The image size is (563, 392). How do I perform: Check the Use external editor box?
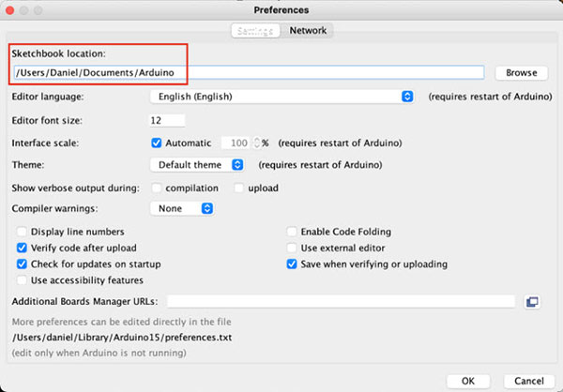coord(292,248)
